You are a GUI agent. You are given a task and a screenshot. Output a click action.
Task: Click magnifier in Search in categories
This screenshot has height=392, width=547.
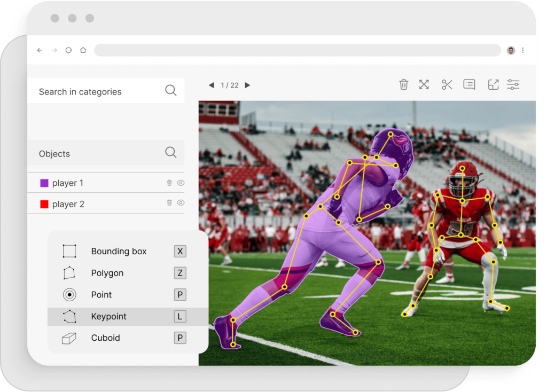click(x=170, y=90)
